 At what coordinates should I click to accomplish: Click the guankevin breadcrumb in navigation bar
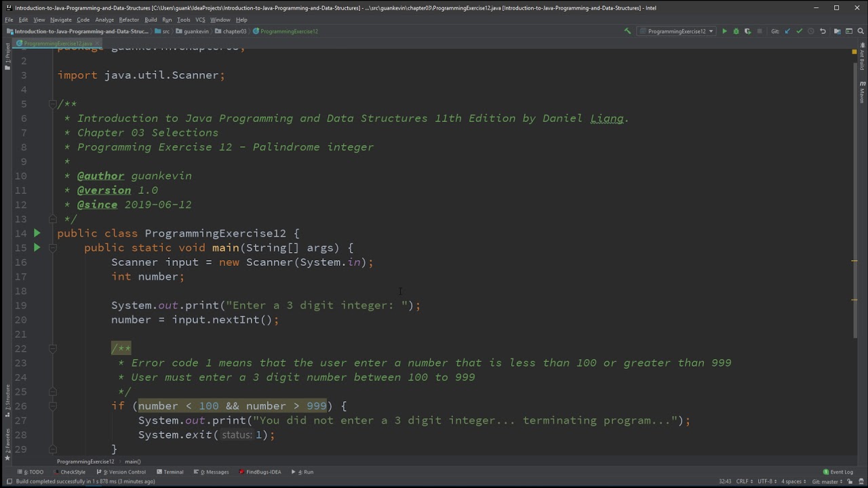193,31
